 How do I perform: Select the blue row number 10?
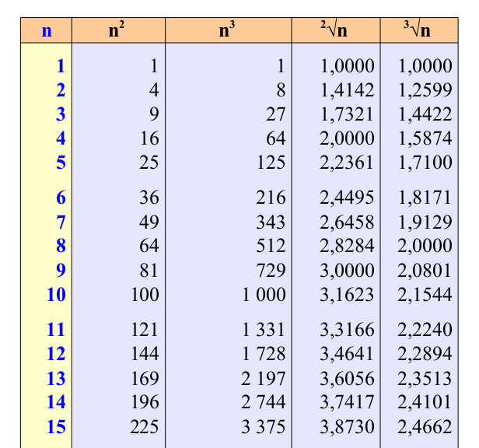coord(56,295)
